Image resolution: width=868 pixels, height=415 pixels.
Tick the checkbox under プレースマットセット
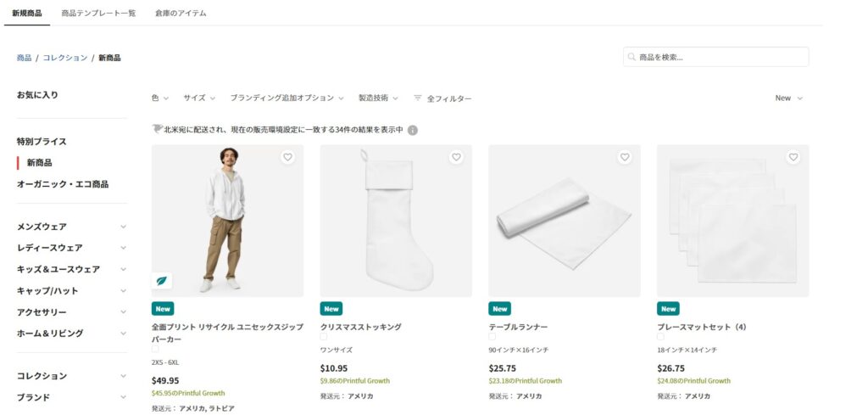660,337
